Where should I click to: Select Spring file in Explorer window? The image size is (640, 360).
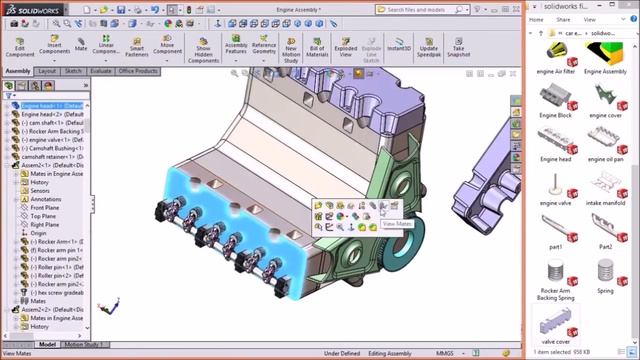(x=605, y=277)
